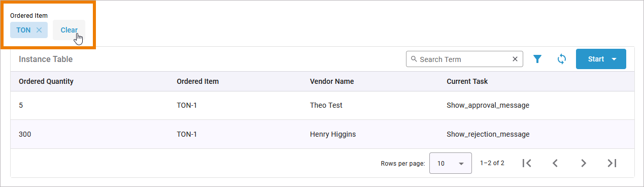Expand the Start button dropdown arrow
The height and width of the screenshot is (187, 644).
(x=614, y=59)
